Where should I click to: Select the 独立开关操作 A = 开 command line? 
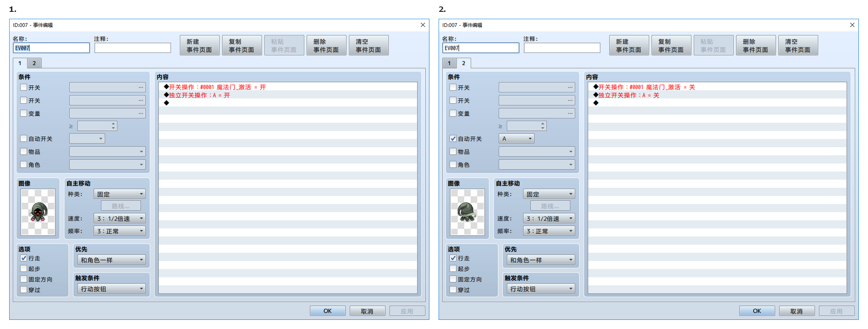point(288,95)
